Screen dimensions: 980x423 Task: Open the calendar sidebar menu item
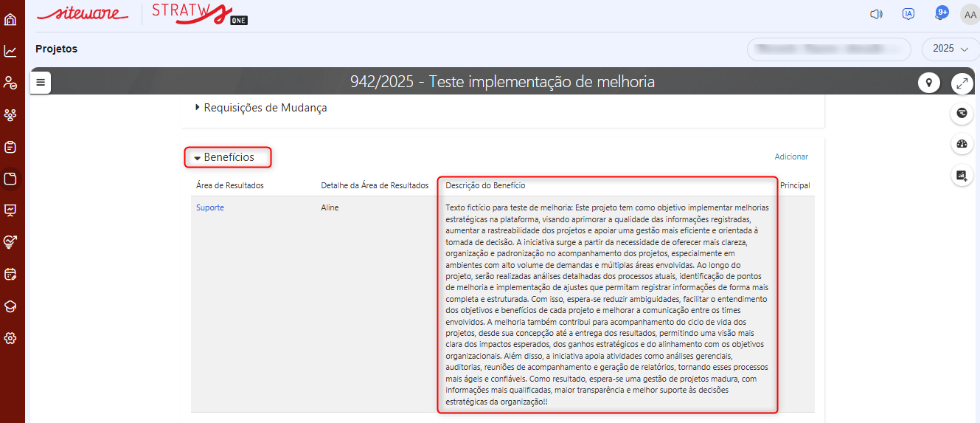(x=10, y=274)
